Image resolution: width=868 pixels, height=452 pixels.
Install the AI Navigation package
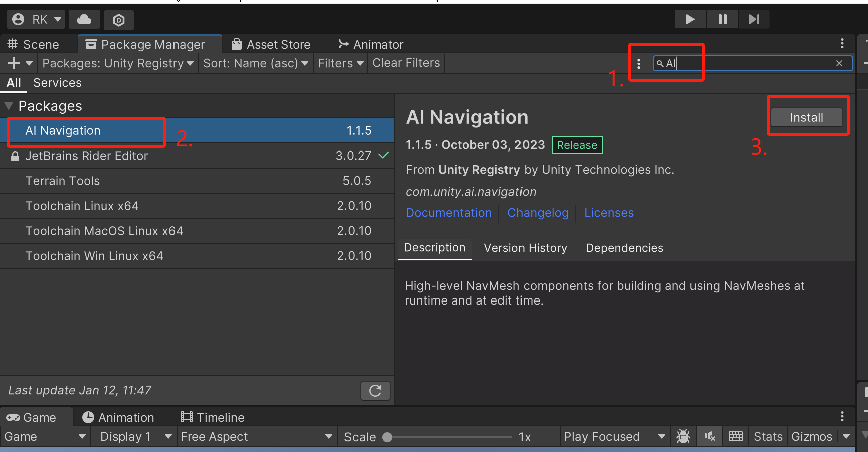click(x=806, y=117)
